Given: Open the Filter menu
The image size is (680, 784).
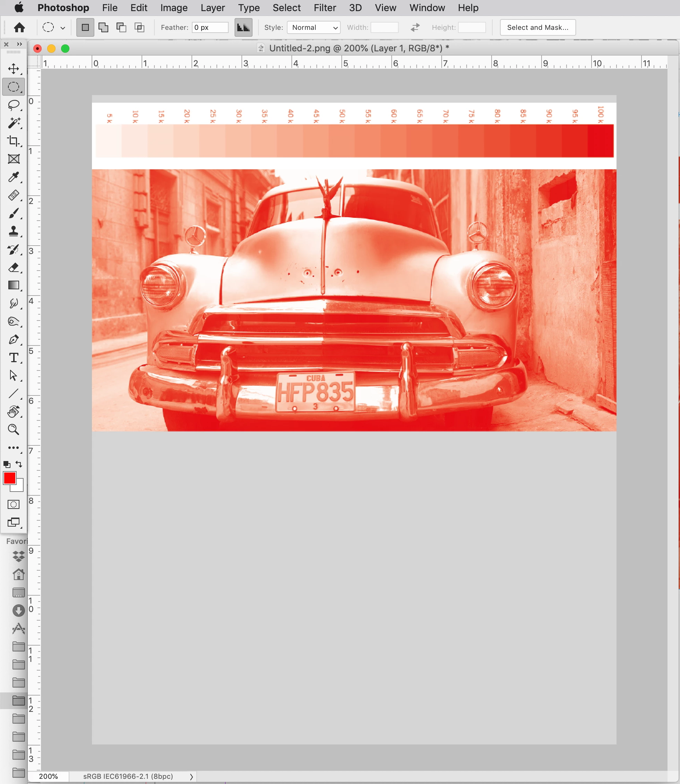Looking at the screenshot, I should coord(324,8).
